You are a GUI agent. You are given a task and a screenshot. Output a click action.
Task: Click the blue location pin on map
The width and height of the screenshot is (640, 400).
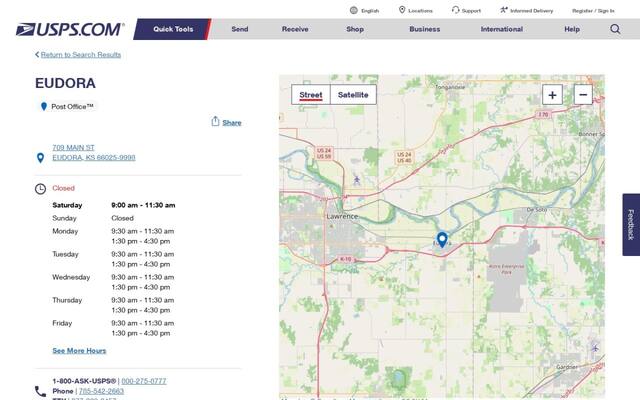click(x=442, y=239)
